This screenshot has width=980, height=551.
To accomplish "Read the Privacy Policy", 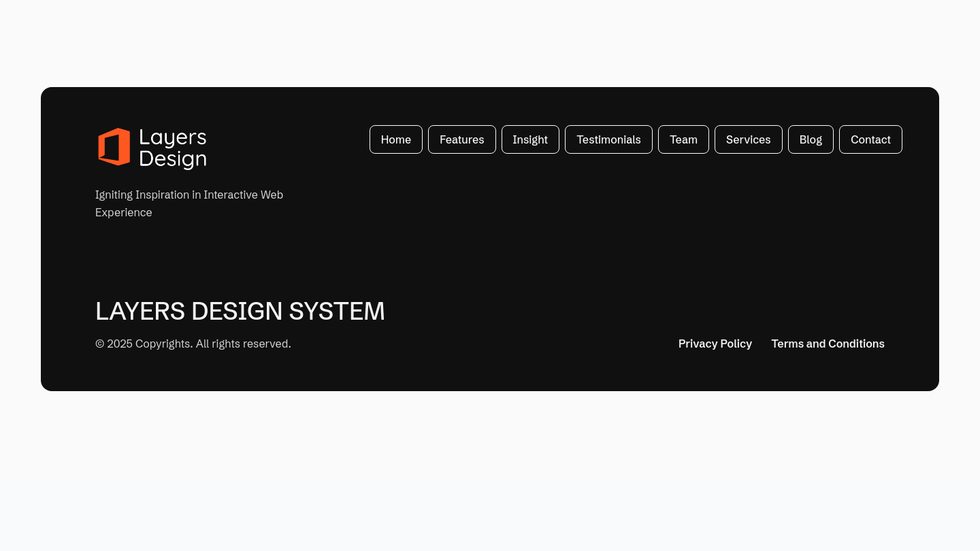I will [715, 344].
